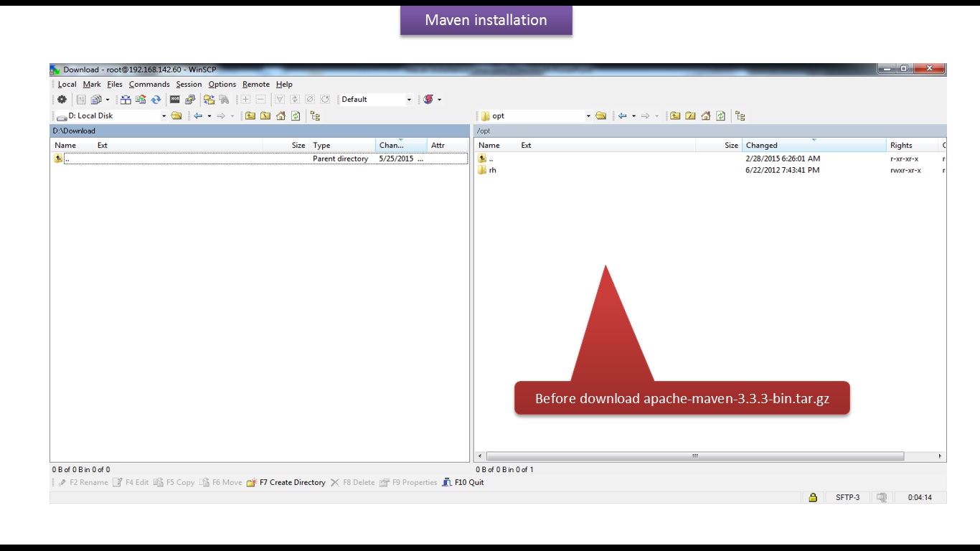The width and height of the screenshot is (980, 551).
Task: Refresh the remote /opt panel
Action: [x=721, y=116]
